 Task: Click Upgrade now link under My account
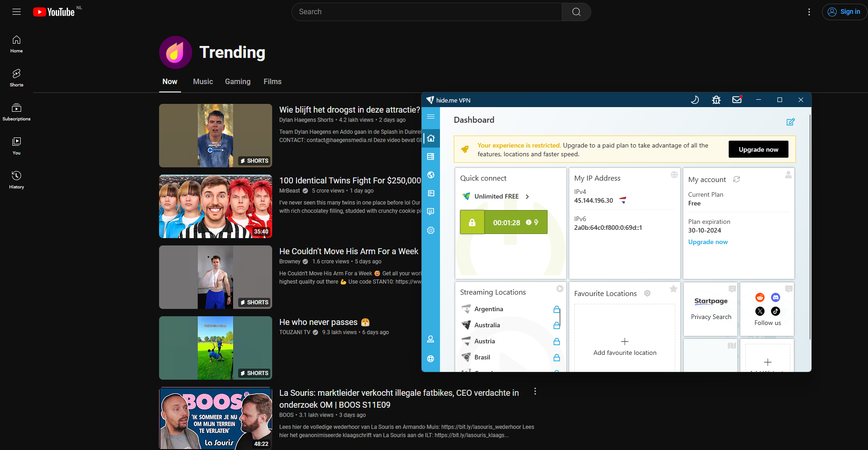708,242
